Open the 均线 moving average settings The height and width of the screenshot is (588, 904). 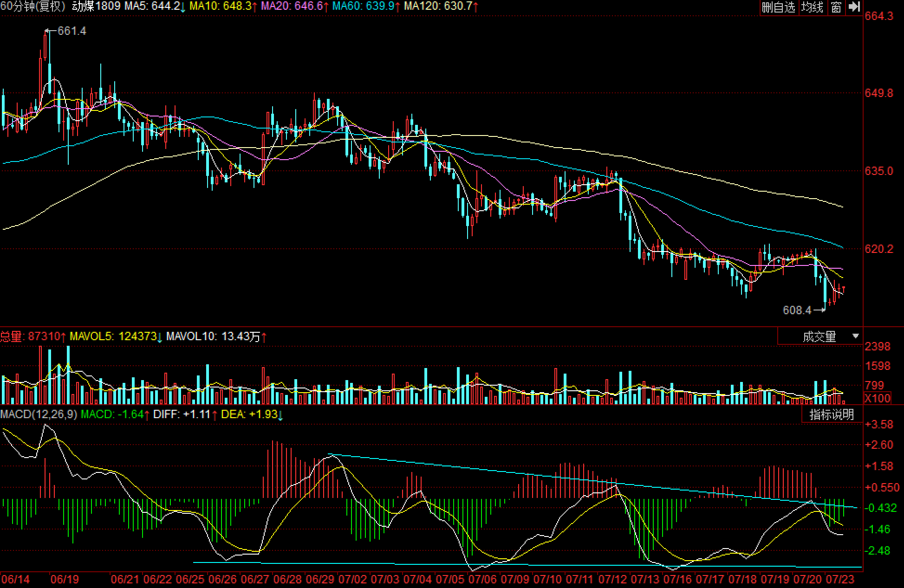[x=813, y=7]
